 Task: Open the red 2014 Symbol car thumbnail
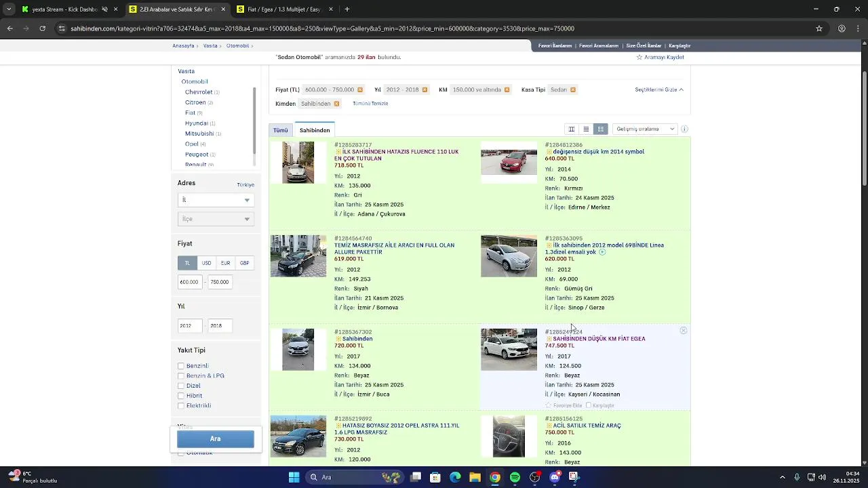tap(509, 162)
